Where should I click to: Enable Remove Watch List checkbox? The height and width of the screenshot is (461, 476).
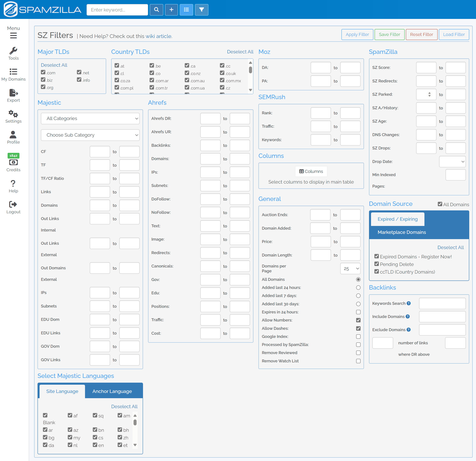click(x=358, y=361)
